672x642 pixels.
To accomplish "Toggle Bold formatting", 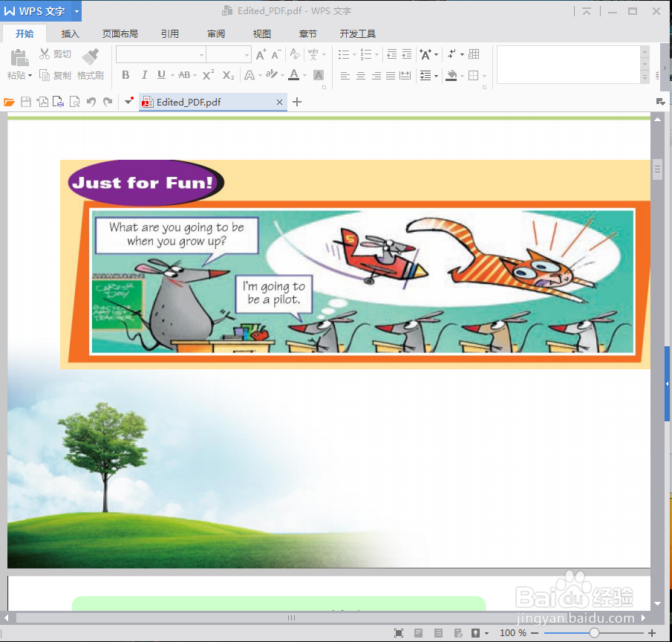I will (125, 75).
